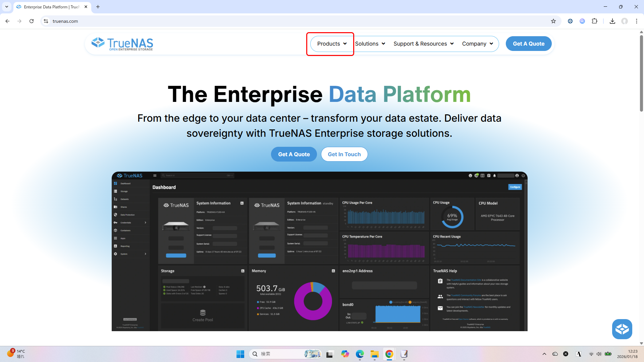The image size is (644, 362).
Task: Open Support & Resources menu
Action: 423,44
